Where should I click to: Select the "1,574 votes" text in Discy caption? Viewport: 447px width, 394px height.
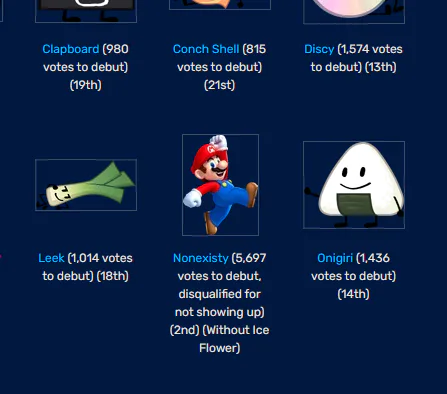pos(371,49)
